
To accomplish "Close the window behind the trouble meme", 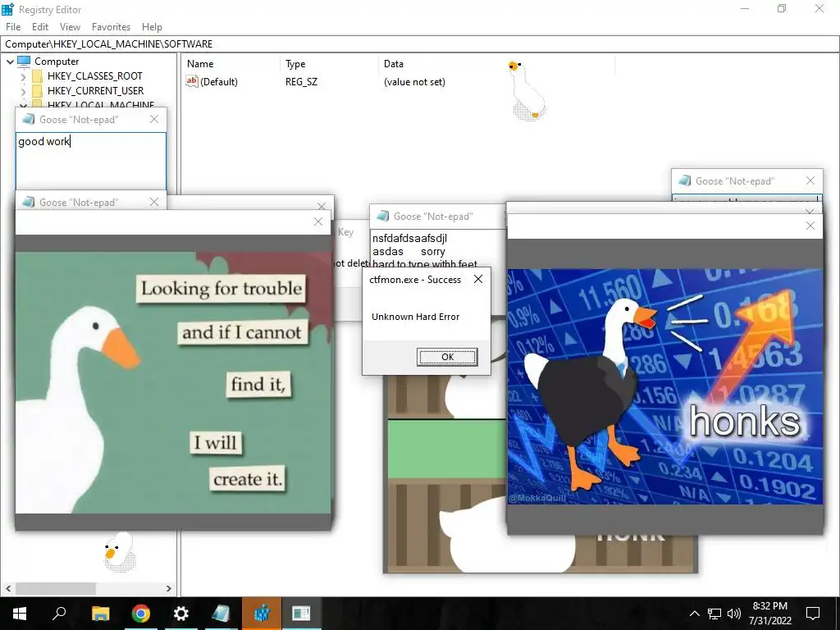I will click(322, 206).
